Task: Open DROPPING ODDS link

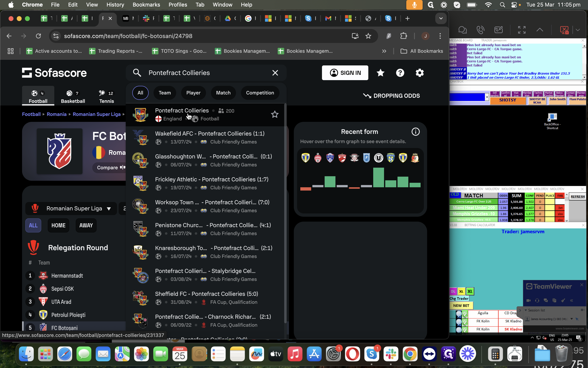Action: point(391,96)
